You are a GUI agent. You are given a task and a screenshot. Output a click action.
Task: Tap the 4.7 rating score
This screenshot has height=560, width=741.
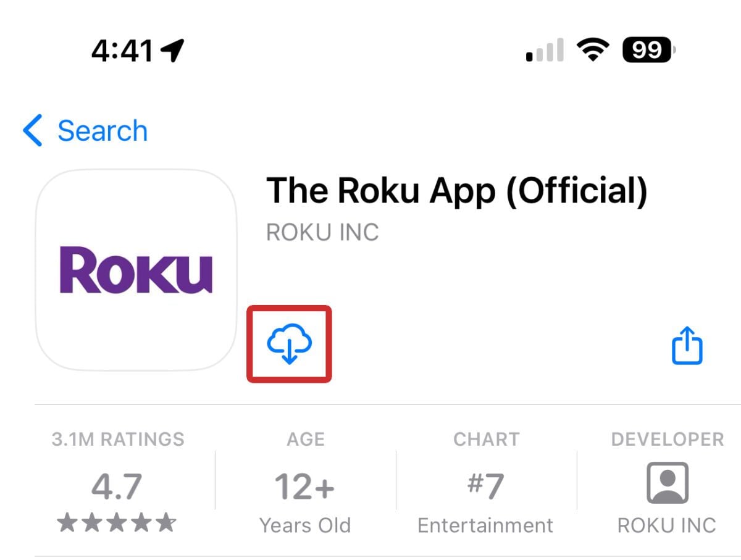[x=117, y=487]
